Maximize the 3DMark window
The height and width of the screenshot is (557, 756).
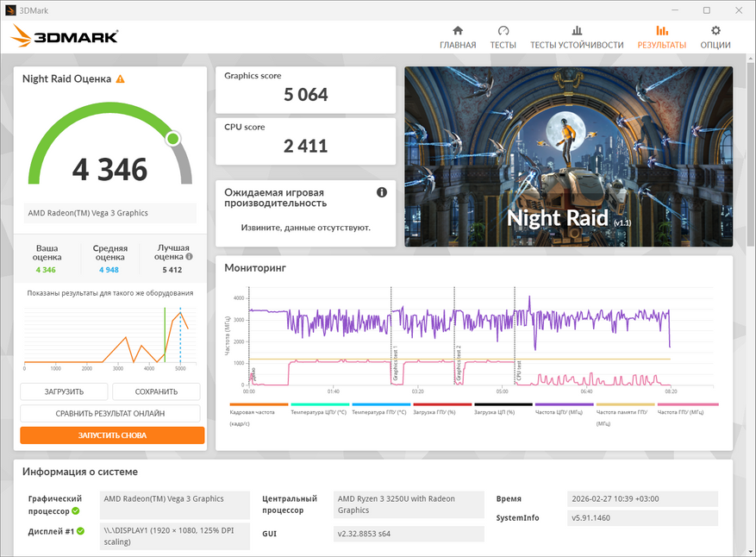(x=706, y=10)
